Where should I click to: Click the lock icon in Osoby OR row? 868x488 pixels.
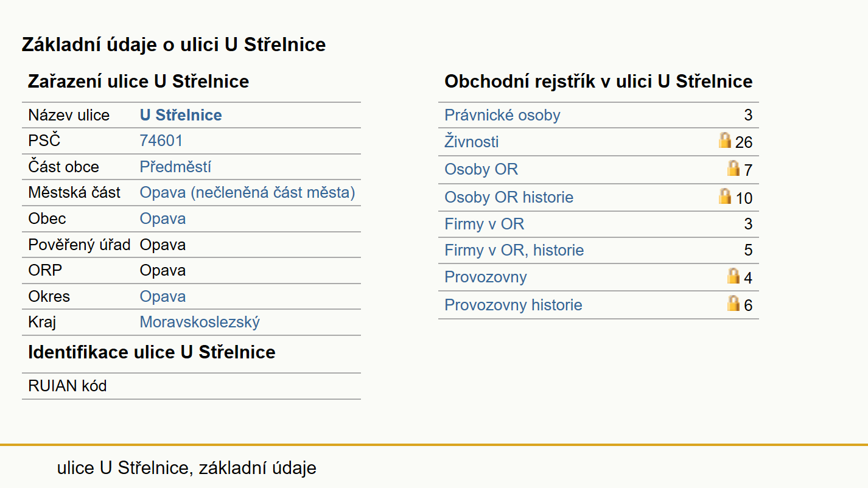(x=733, y=168)
